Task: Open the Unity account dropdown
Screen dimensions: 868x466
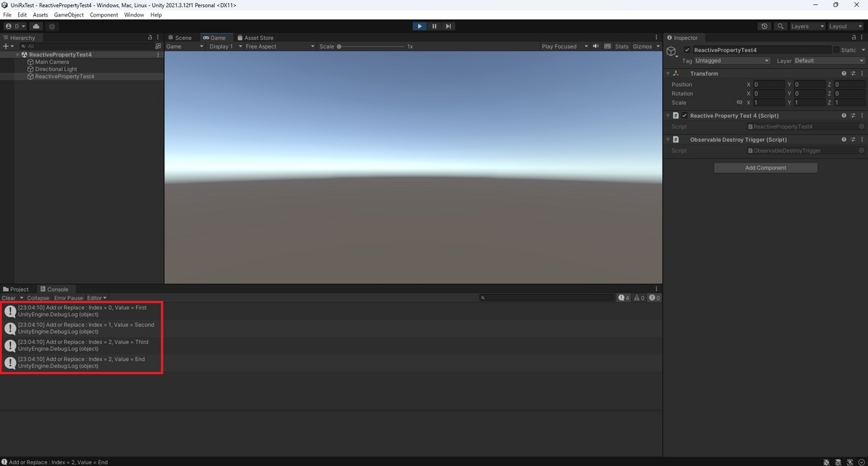Action: [x=15, y=26]
